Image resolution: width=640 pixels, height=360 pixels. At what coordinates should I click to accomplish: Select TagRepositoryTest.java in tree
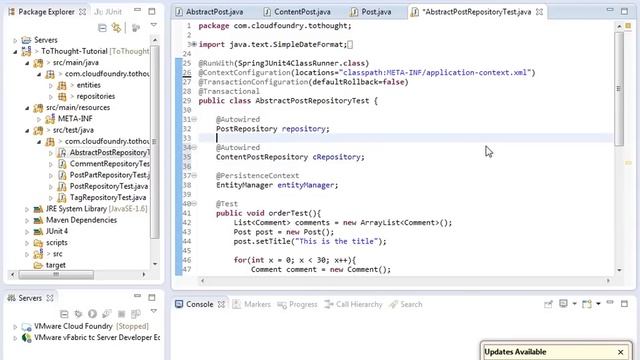[108, 198]
